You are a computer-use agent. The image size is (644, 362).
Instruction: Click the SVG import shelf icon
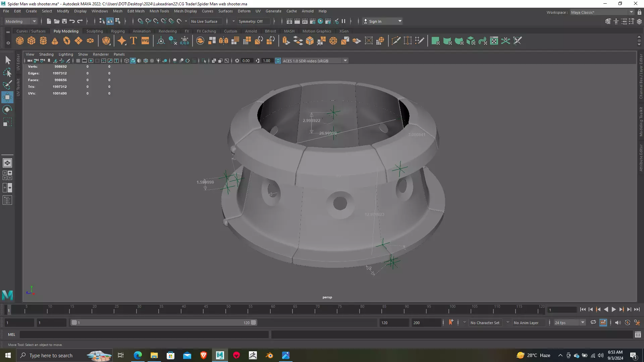click(x=145, y=41)
